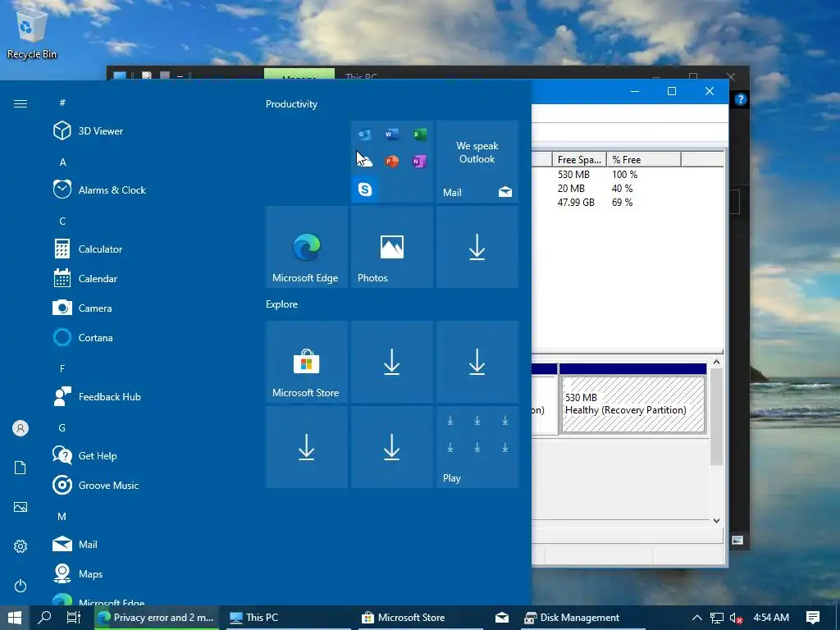This screenshot has height=630, width=840.
Task: Open Settings gear in the Start sidebar
Action: tap(21, 546)
